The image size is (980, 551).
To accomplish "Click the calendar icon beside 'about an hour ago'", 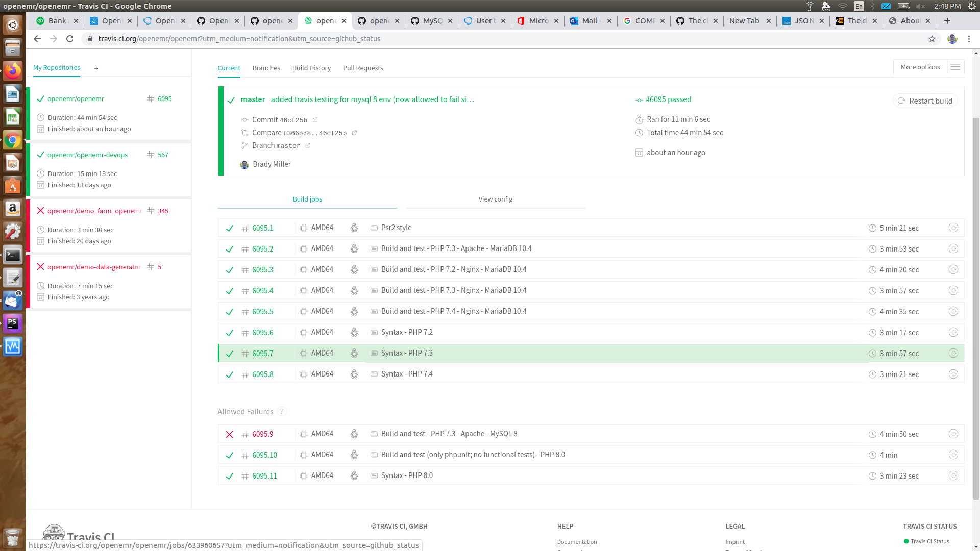I will click(x=639, y=152).
